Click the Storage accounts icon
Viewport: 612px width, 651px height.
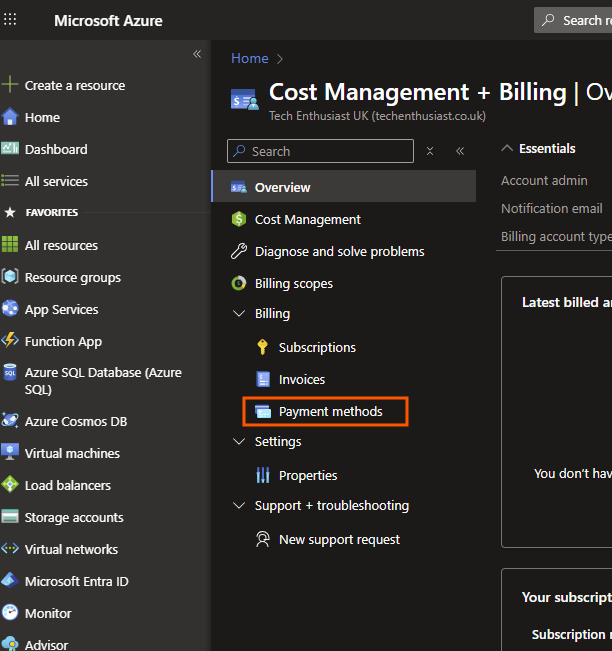coord(10,516)
